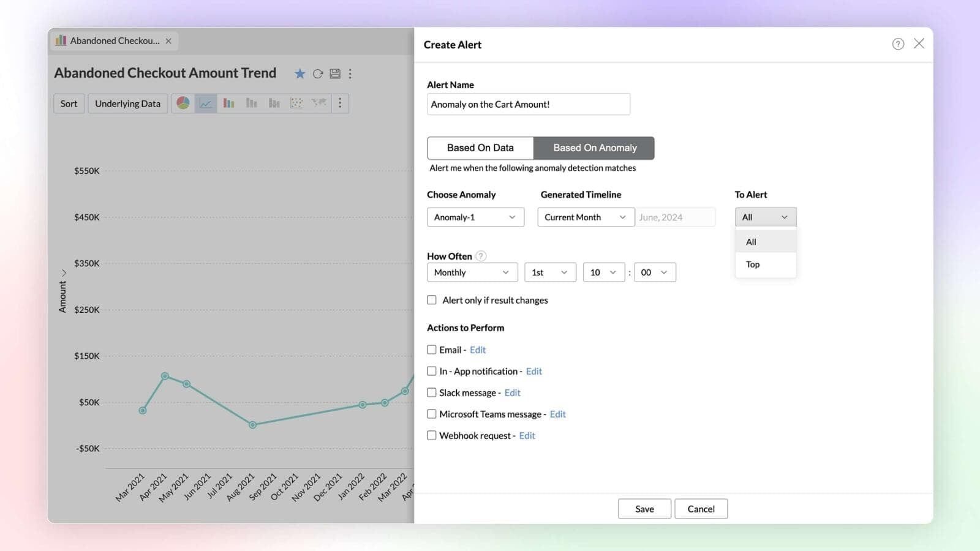Image resolution: width=980 pixels, height=551 pixels.
Task: Click the 'Amount' y-axis title
Action: point(62,297)
